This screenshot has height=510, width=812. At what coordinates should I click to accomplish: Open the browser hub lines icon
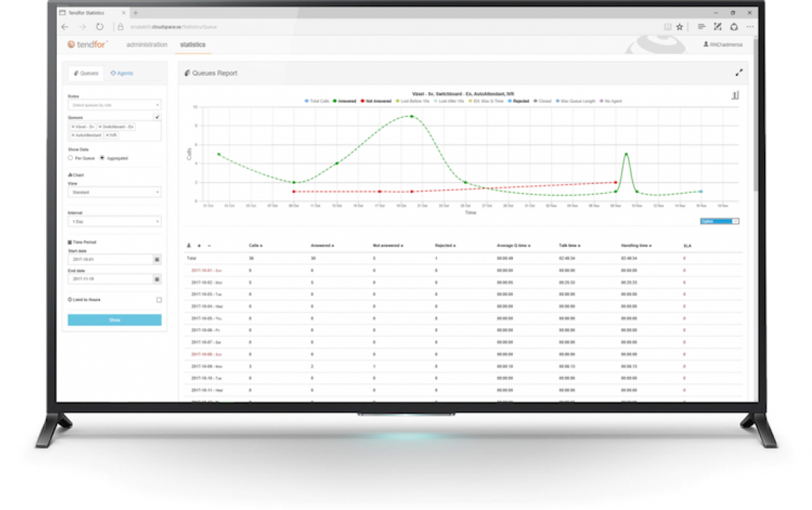(x=702, y=26)
